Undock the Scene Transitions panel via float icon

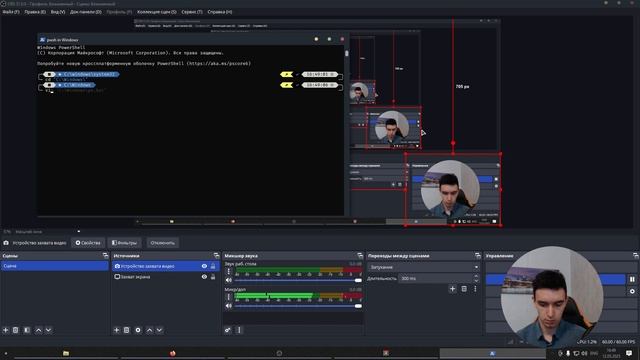click(478, 256)
